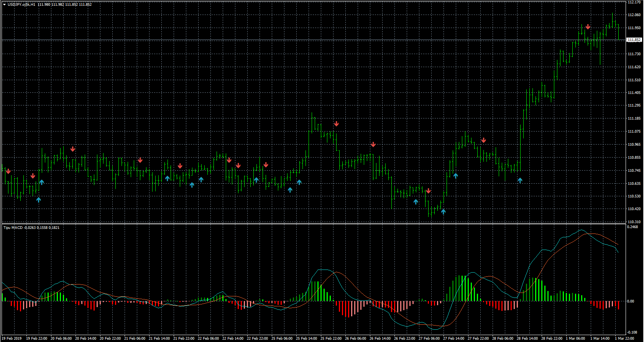
Task: Click the 0.2468 MACD scale maximum label
Action: tap(632, 227)
